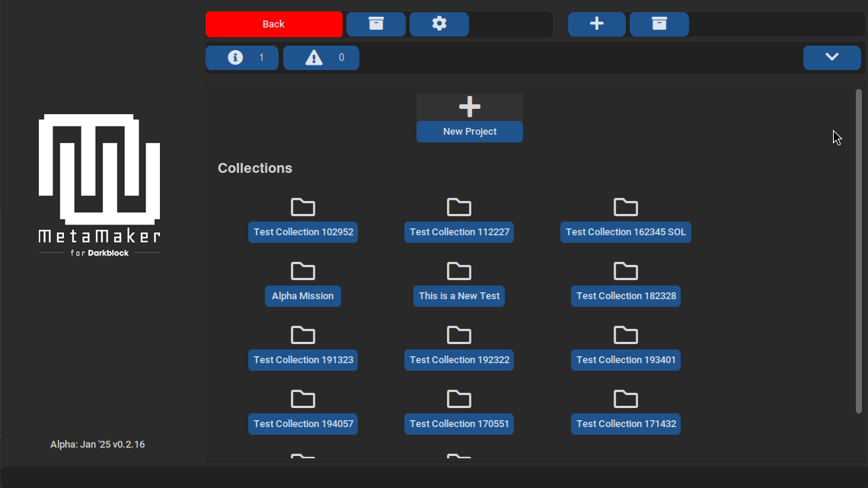Open Test Collection 192322 label
The width and height of the screenshot is (868, 488).
pyautogui.click(x=459, y=359)
